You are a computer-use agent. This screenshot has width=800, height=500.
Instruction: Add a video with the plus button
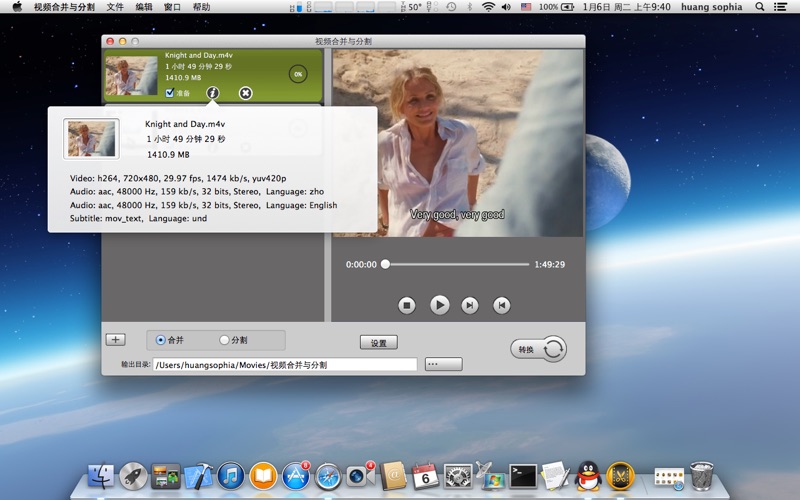pyautogui.click(x=116, y=340)
